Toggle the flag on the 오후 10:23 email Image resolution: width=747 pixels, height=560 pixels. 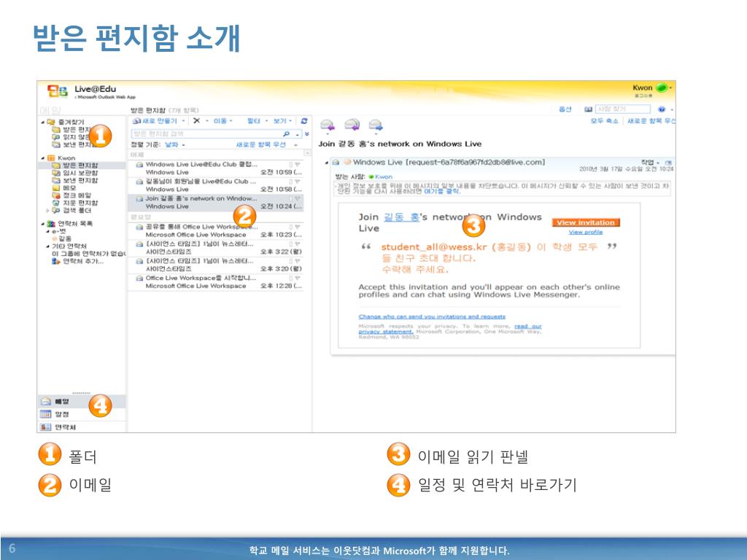(x=298, y=227)
